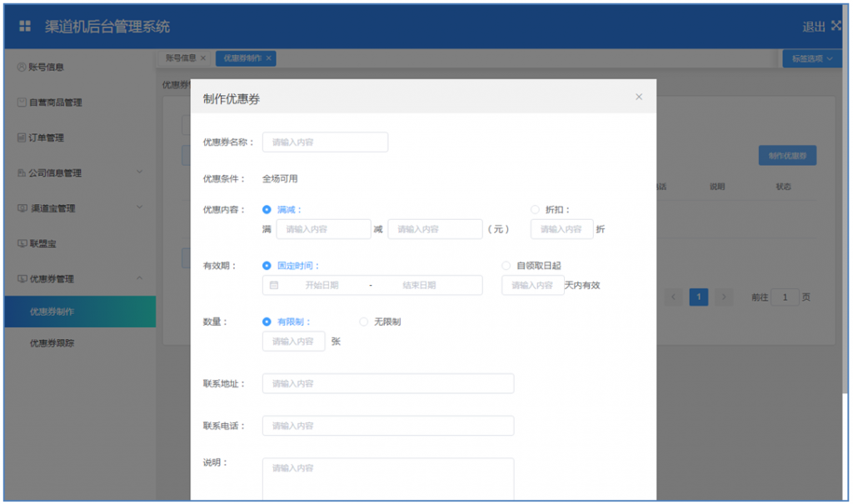Click the 优惠券名称 input field

click(326, 142)
